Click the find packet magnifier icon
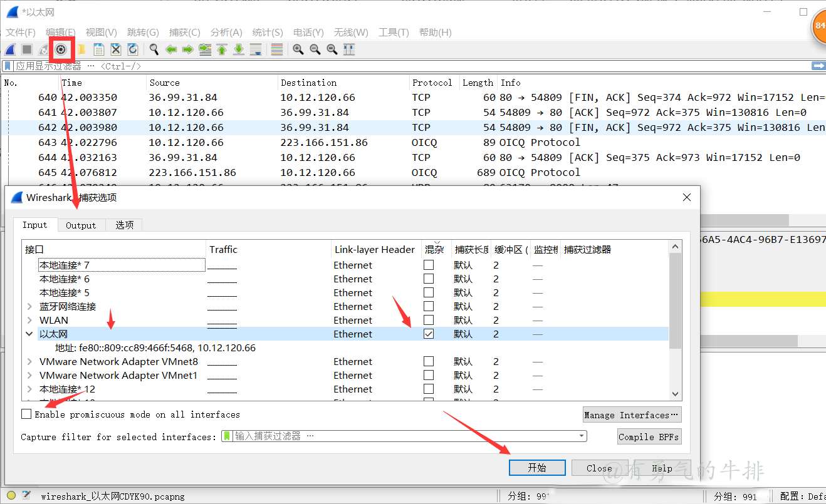This screenshot has width=826, height=504. click(154, 49)
